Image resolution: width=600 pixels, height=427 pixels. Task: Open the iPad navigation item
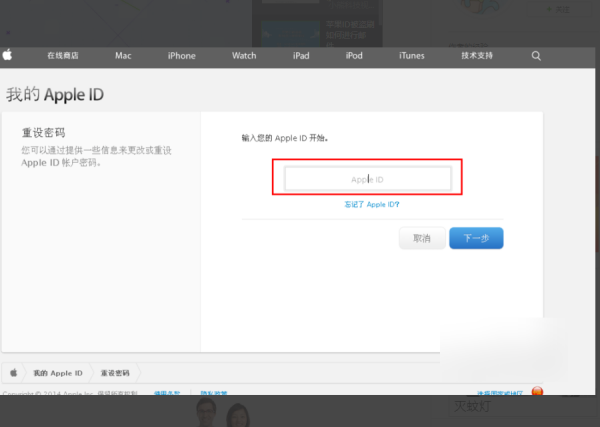301,56
